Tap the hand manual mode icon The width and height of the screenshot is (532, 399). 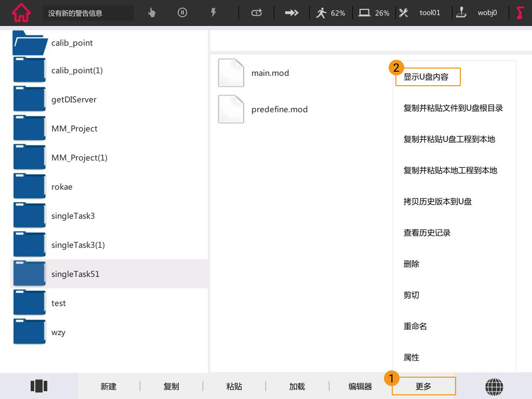coord(152,13)
